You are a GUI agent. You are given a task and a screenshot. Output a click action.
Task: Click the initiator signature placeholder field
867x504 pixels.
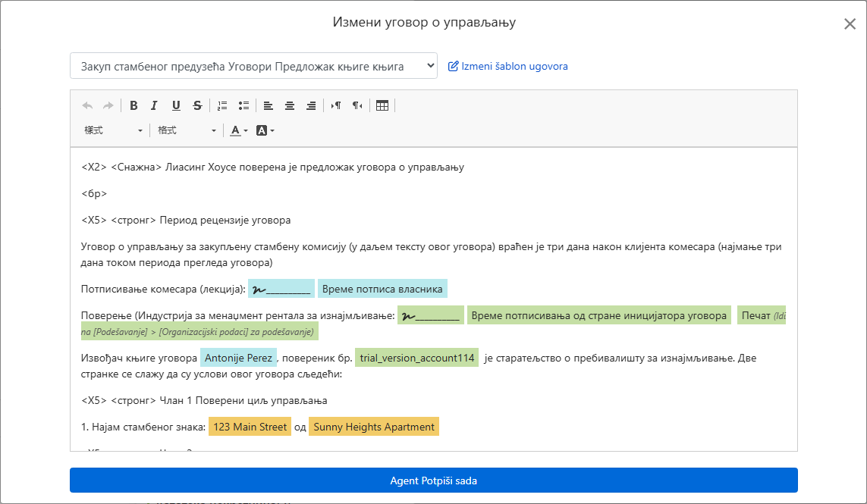pyautogui.click(x=431, y=315)
